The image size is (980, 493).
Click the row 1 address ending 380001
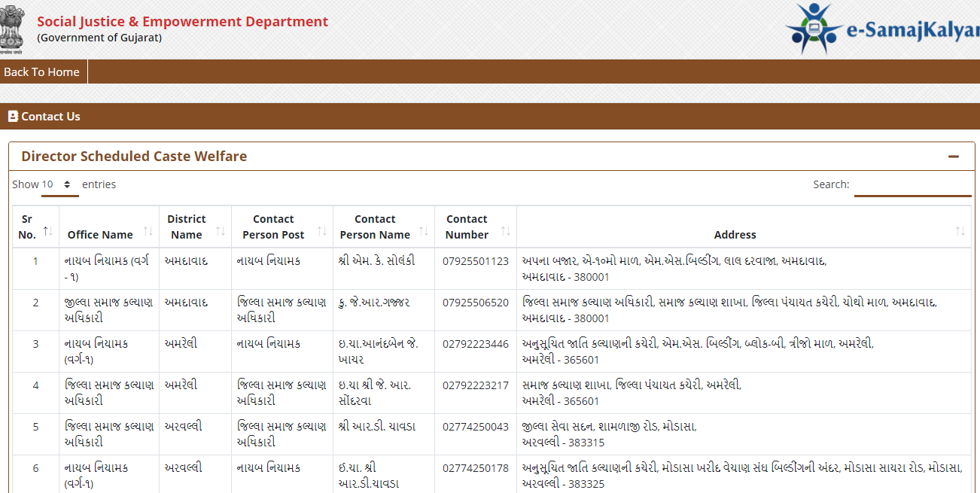click(674, 269)
